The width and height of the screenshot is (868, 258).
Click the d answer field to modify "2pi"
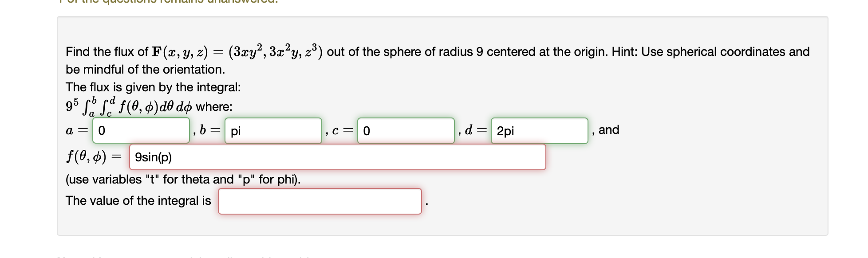(x=537, y=131)
